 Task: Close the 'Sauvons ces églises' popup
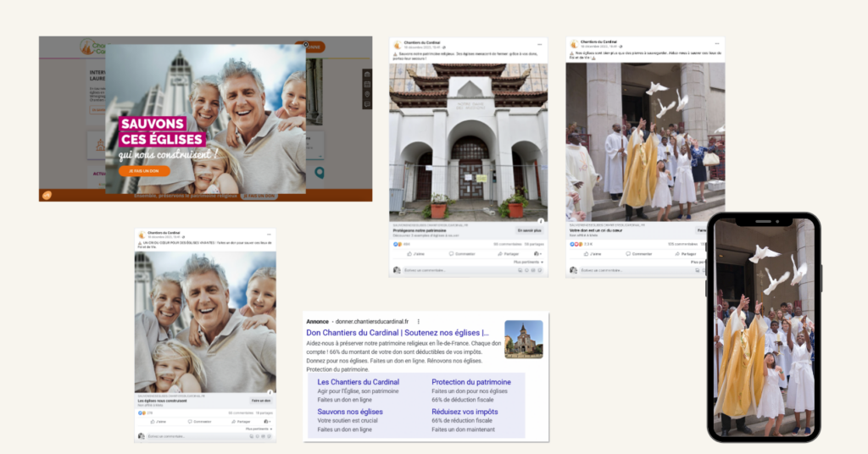(x=306, y=44)
